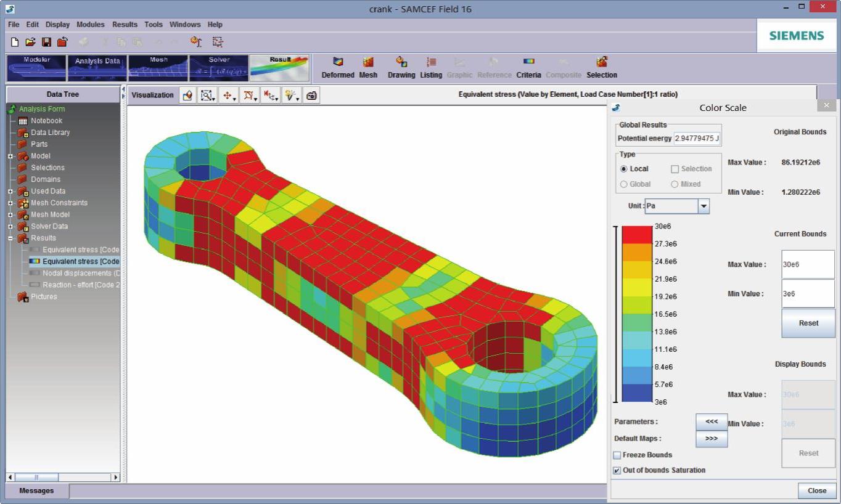The width and height of the screenshot is (841, 504).
Task: Open the results Listing icon
Action: point(431,62)
